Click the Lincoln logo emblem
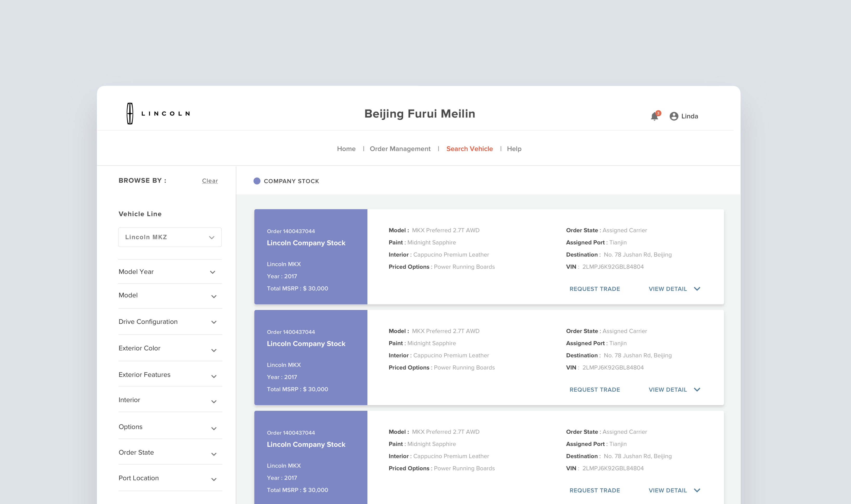The width and height of the screenshot is (851, 504). [130, 113]
